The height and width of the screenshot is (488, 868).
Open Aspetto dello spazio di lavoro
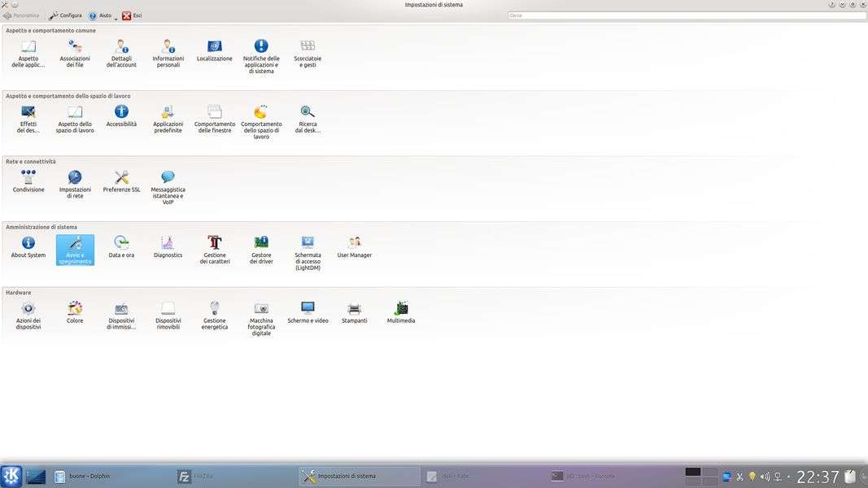(75, 119)
